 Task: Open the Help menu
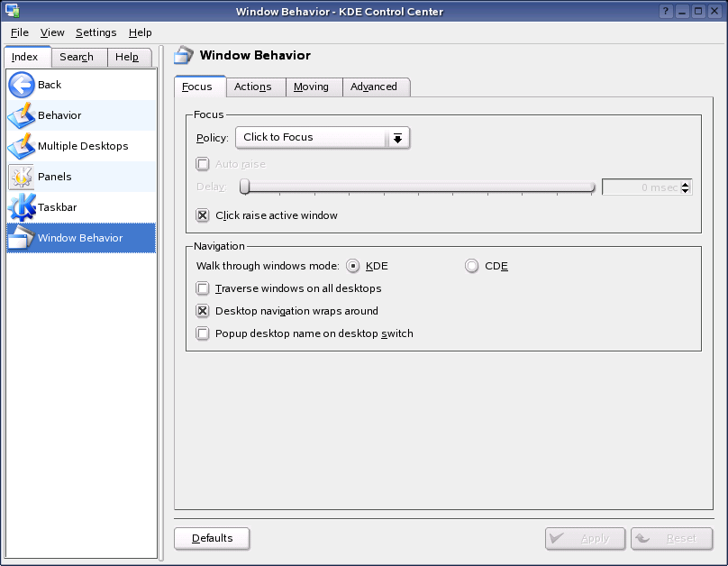click(x=141, y=32)
